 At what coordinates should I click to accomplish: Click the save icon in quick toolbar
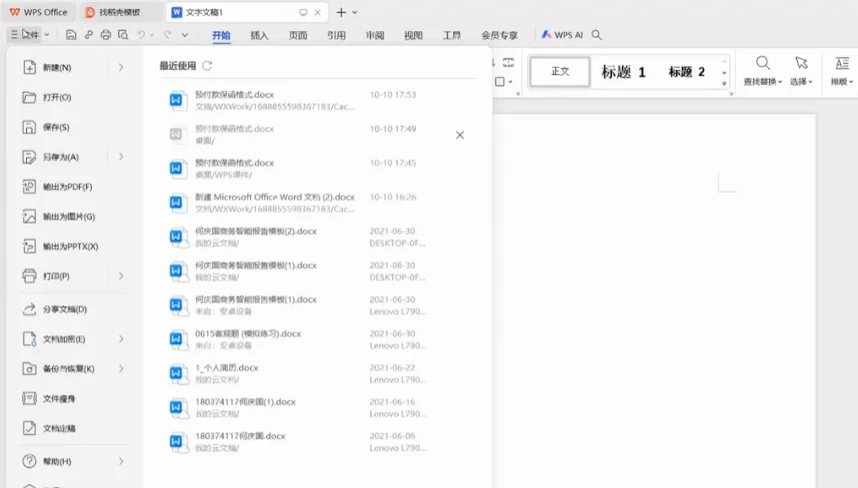click(x=71, y=35)
